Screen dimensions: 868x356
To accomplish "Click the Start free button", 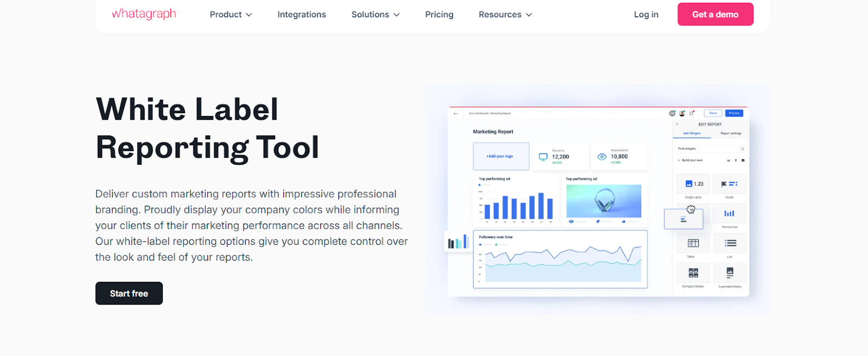I will pyautogui.click(x=129, y=293).
